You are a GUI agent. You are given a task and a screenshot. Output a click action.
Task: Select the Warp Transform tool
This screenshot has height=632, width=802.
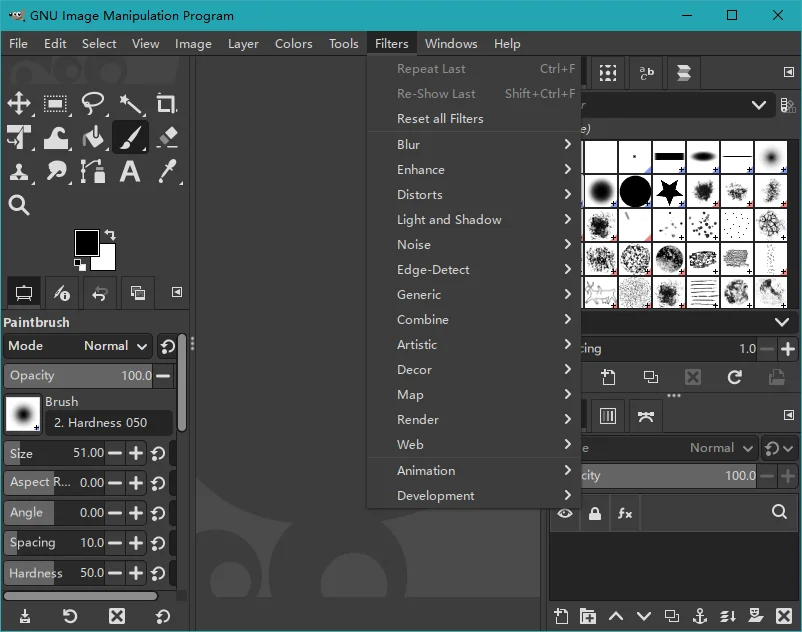coord(55,138)
